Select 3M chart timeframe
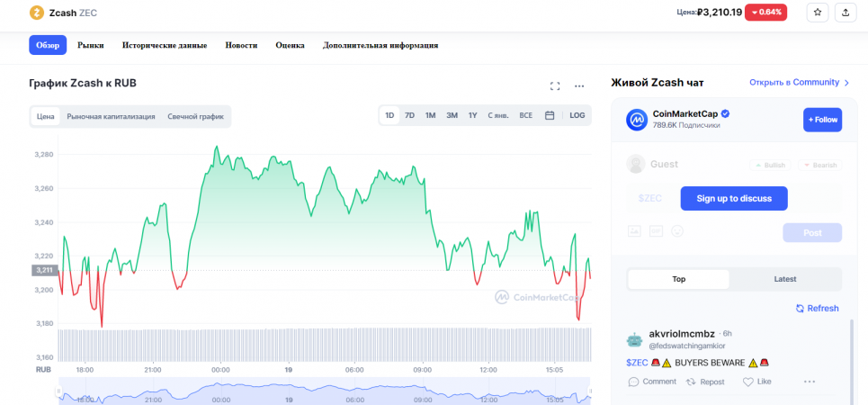The width and height of the screenshot is (868, 405). pos(452,115)
